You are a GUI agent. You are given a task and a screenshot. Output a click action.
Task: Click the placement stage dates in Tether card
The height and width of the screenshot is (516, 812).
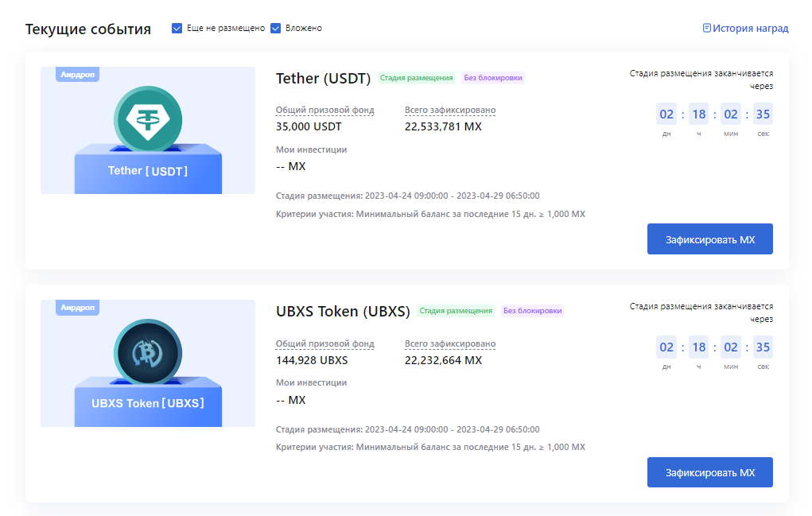pyautogui.click(x=407, y=196)
